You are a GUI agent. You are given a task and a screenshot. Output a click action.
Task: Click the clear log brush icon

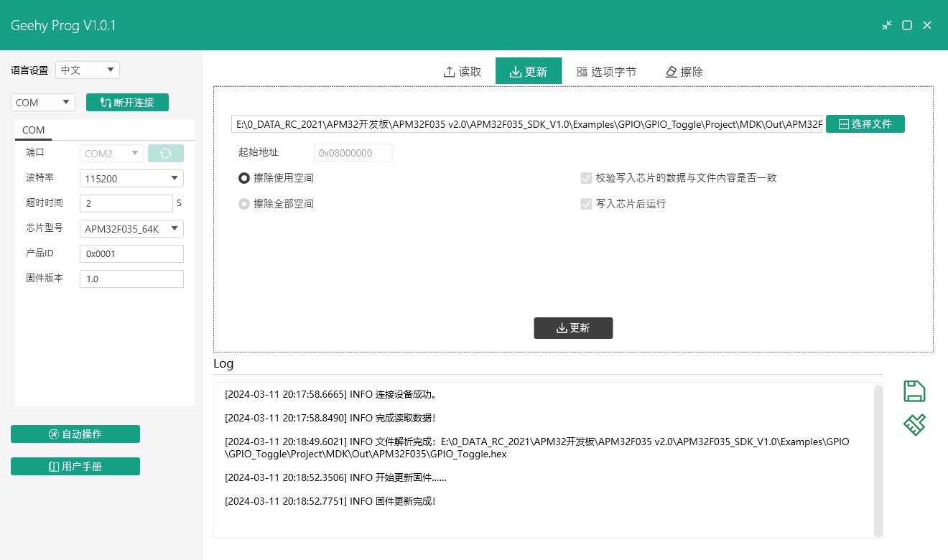914,424
